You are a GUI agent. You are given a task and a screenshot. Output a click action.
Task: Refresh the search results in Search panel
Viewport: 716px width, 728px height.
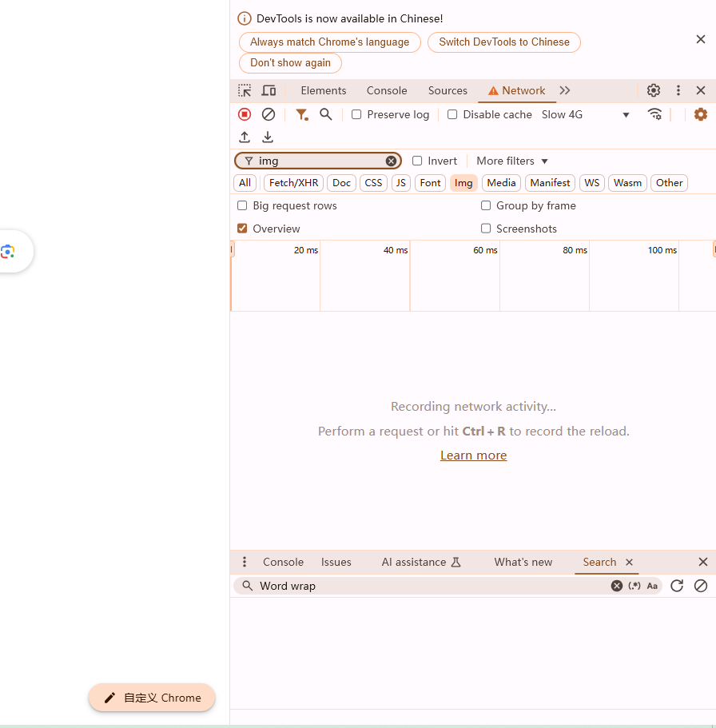677,586
